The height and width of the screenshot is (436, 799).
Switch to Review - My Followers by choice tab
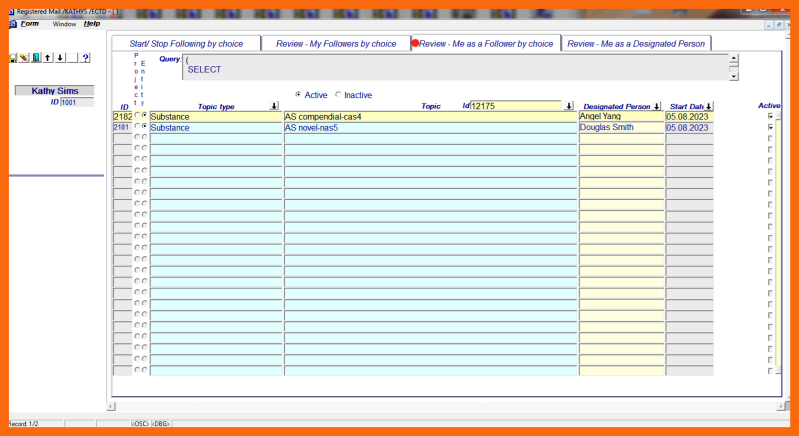click(x=336, y=44)
